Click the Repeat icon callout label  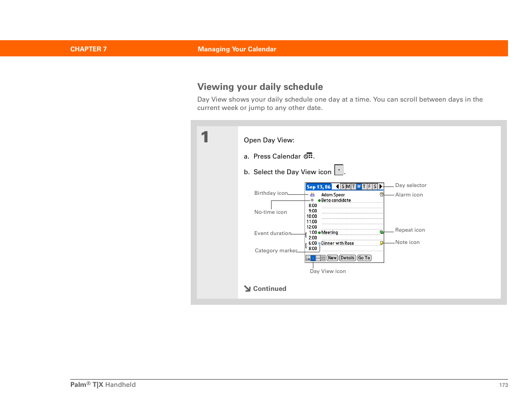[410, 230]
